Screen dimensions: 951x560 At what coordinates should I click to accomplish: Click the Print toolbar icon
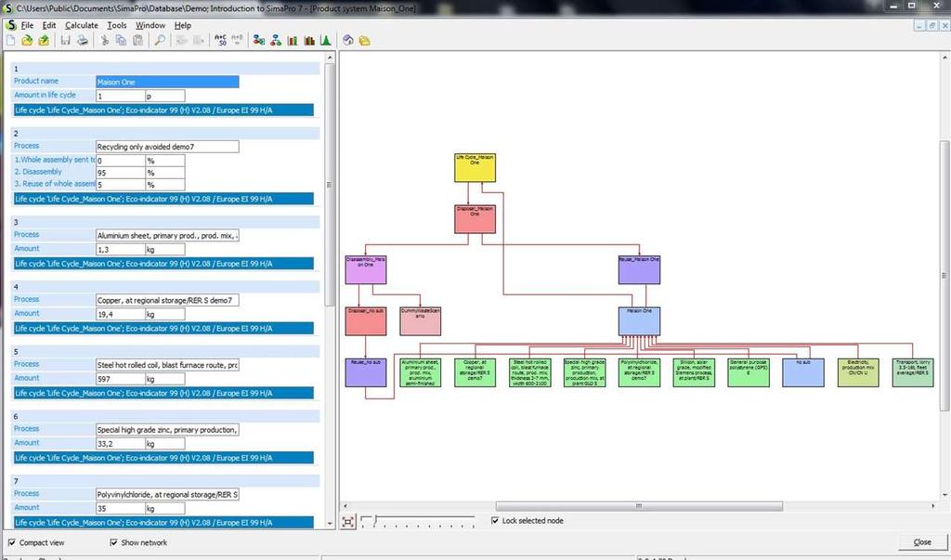[x=83, y=41]
